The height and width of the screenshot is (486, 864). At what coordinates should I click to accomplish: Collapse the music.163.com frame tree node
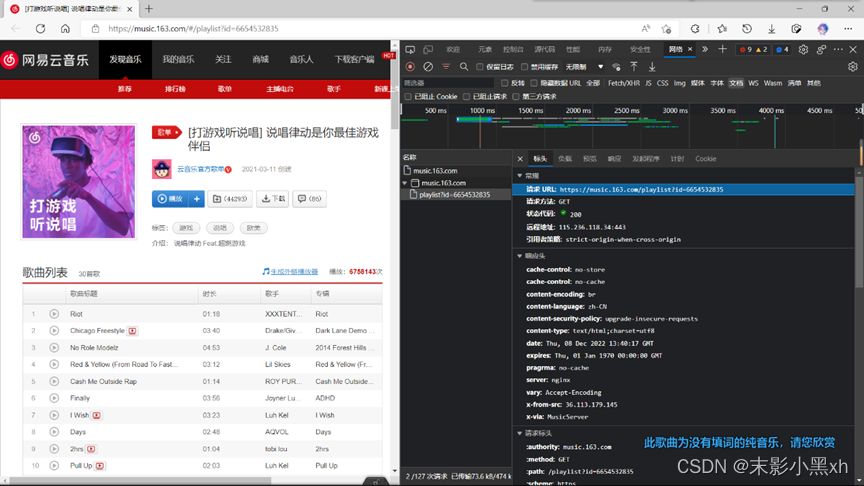[x=406, y=183]
